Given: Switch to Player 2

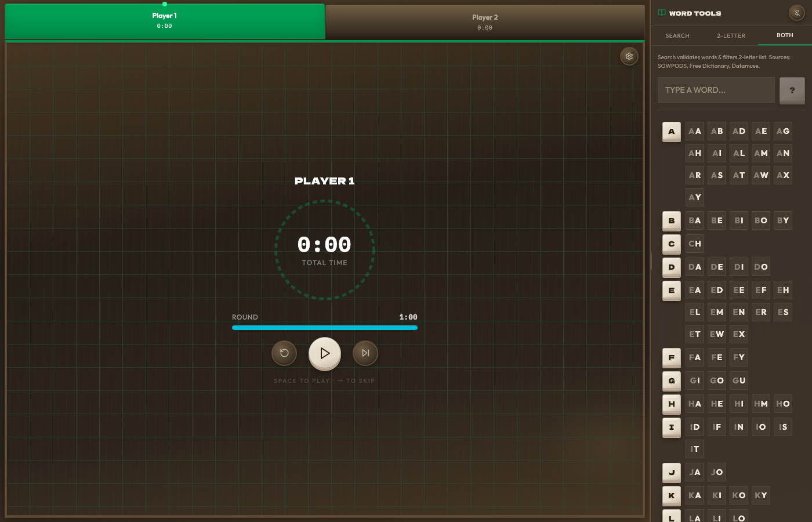Looking at the screenshot, I should (484, 21).
